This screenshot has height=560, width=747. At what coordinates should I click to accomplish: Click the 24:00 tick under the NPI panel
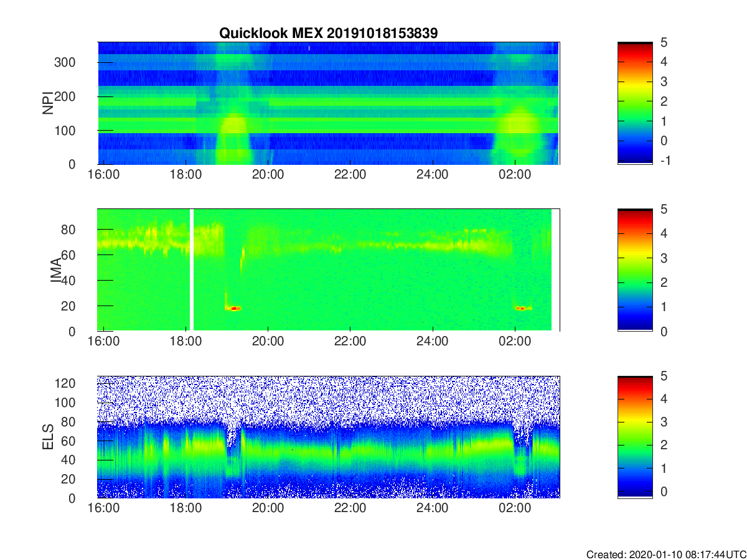pyautogui.click(x=433, y=174)
